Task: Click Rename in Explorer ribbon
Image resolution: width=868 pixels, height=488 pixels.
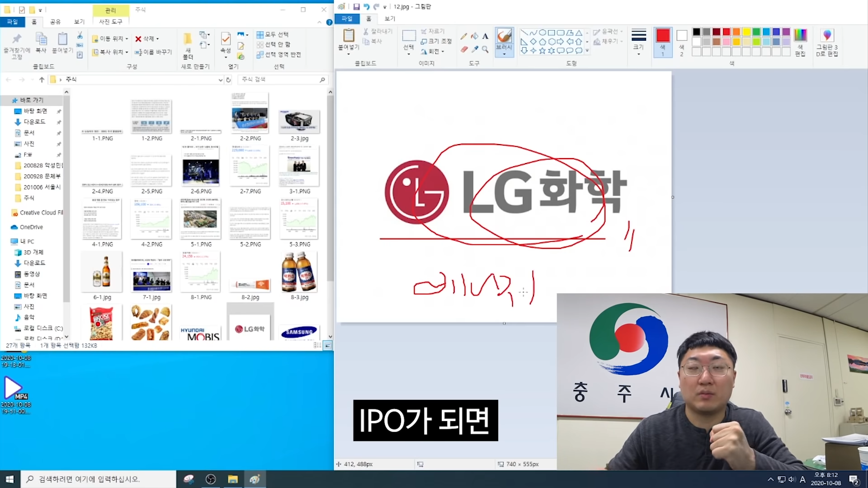Action: click(x=153, y=52)
